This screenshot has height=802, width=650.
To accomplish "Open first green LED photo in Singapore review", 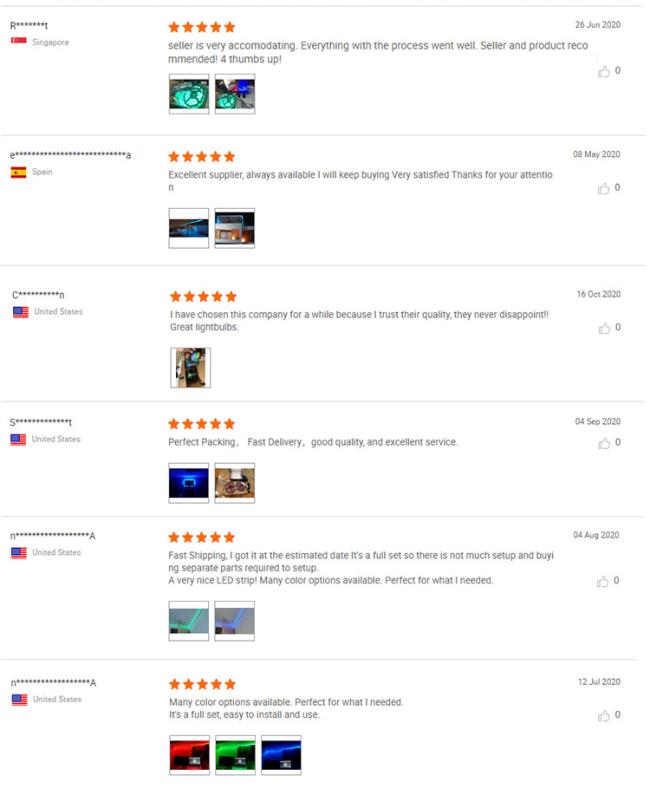I will (x=189, y=94).
